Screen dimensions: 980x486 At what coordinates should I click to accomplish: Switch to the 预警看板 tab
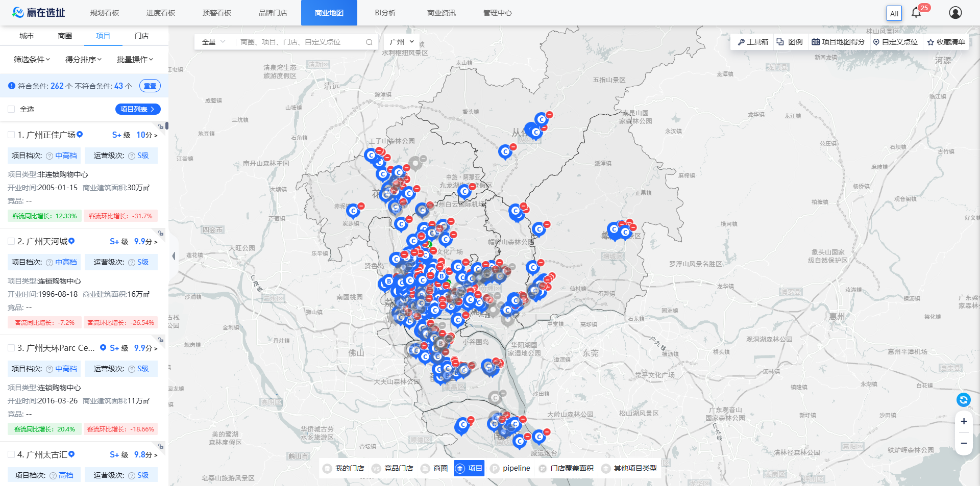(217, 13)
